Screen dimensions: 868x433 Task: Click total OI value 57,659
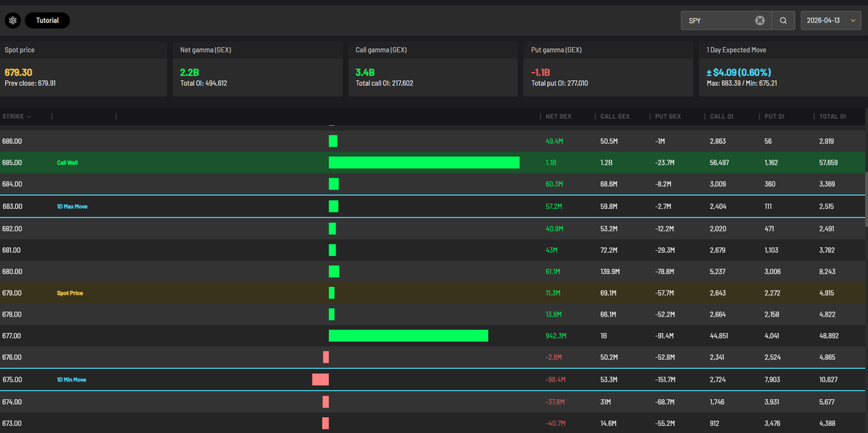click(x=830, y=163)
